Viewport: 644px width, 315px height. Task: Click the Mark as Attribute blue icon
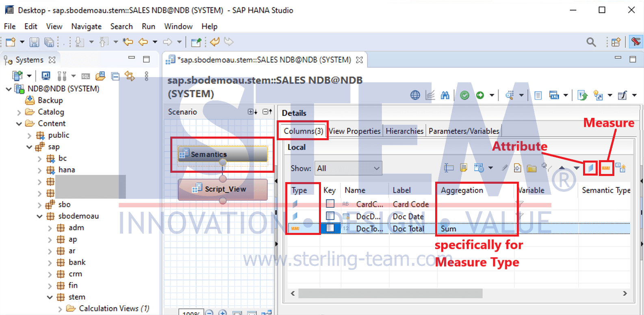(590, 168)
